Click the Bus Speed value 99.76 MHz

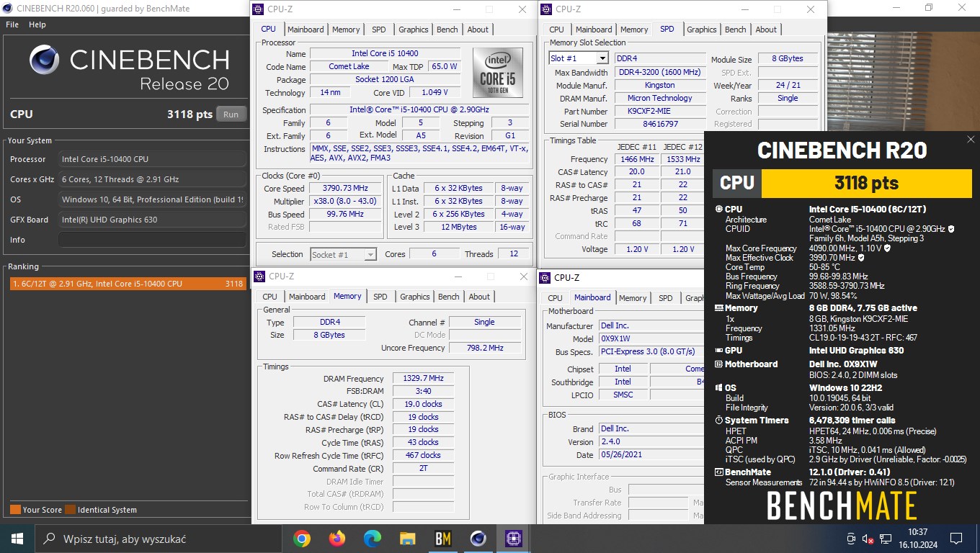pyautogui.click(x=345, y=215)
